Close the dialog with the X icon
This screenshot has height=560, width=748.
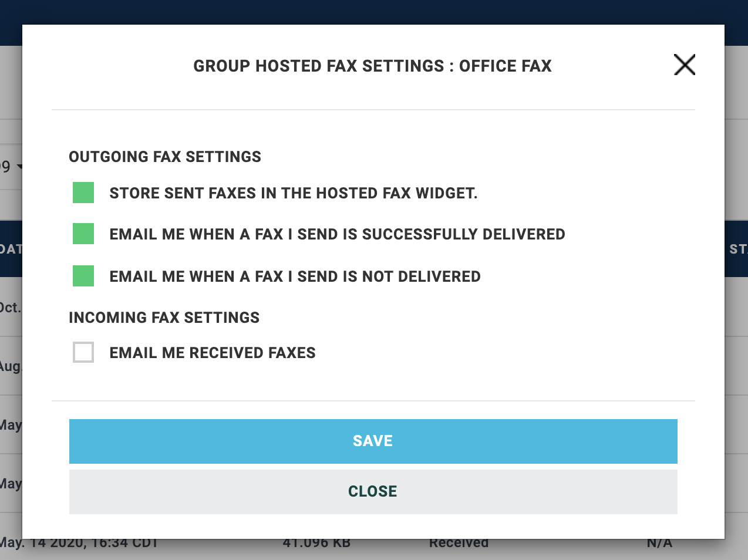684,65
